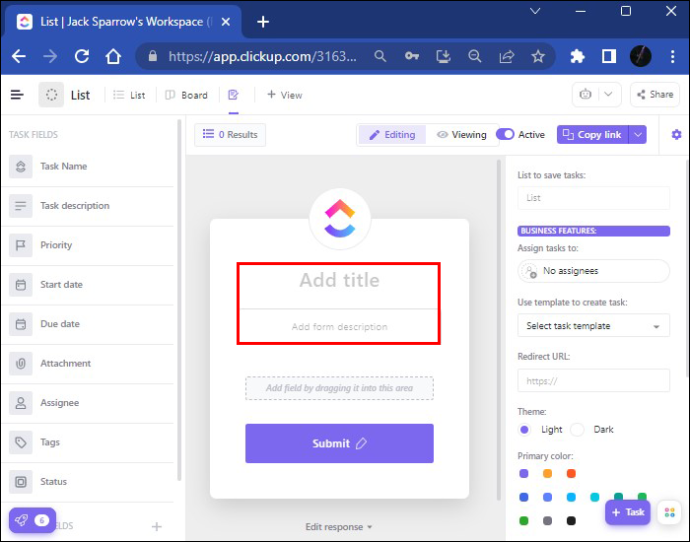Viewport: 690px width, 542px height.
Task: Open the browser tab search chevron
Action: [535, 11]
